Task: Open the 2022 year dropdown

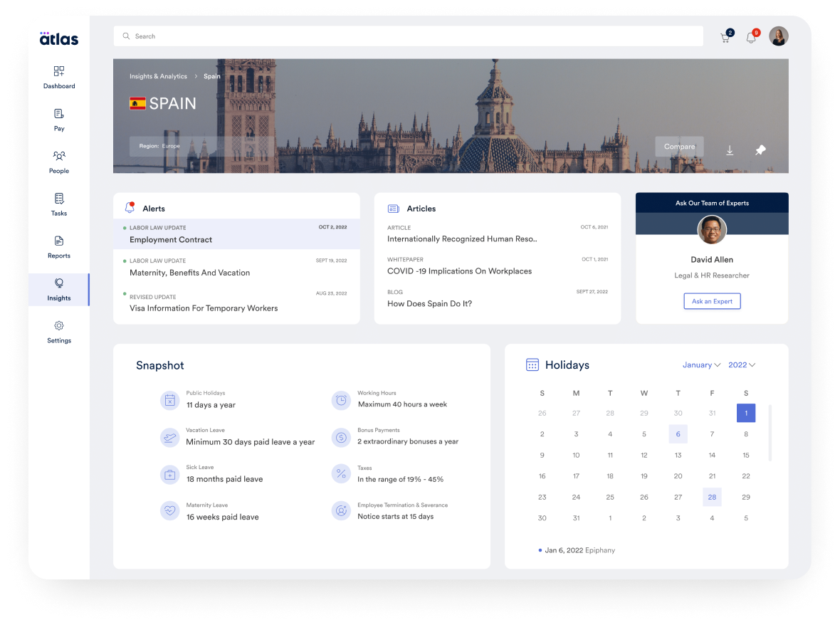Action: pyautogui.click(x=741, y=364)
